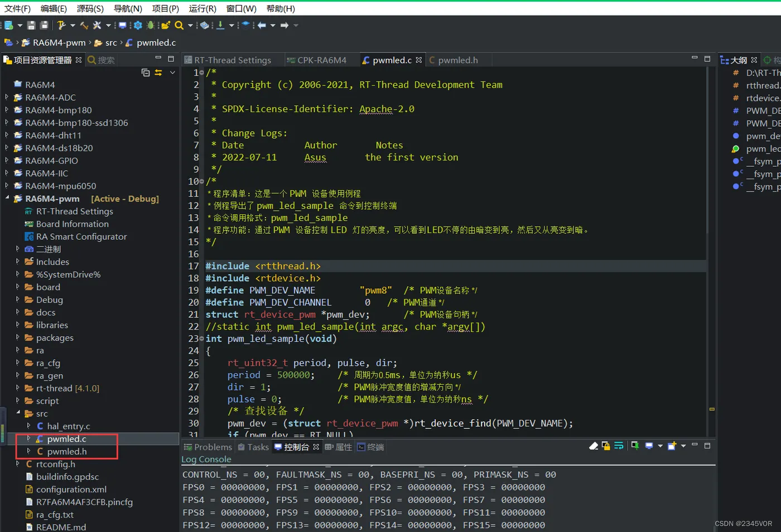Click the blue stacked layers toolbar icon
Viewport: 781px width, 532px height.
(x=245, y=25)
